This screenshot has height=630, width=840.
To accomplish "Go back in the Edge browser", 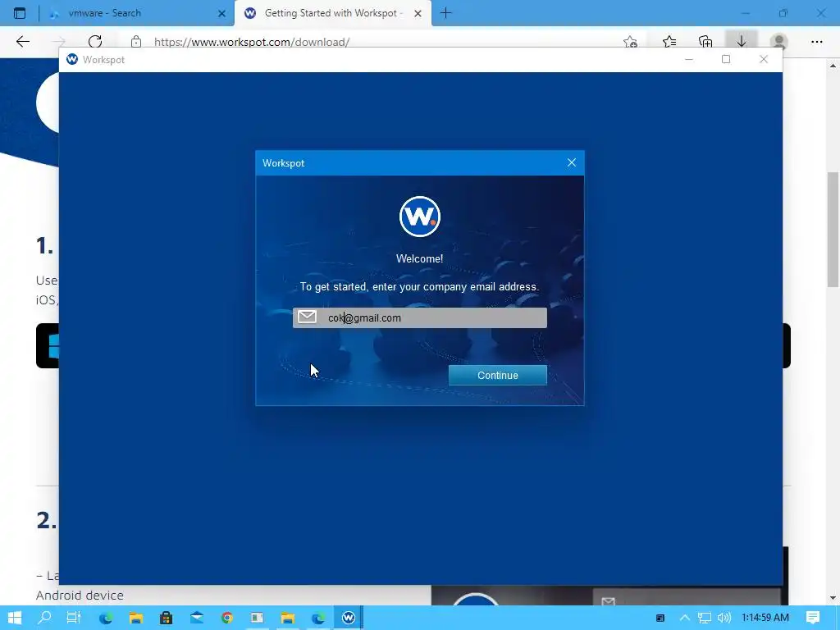I will [23, 41].
